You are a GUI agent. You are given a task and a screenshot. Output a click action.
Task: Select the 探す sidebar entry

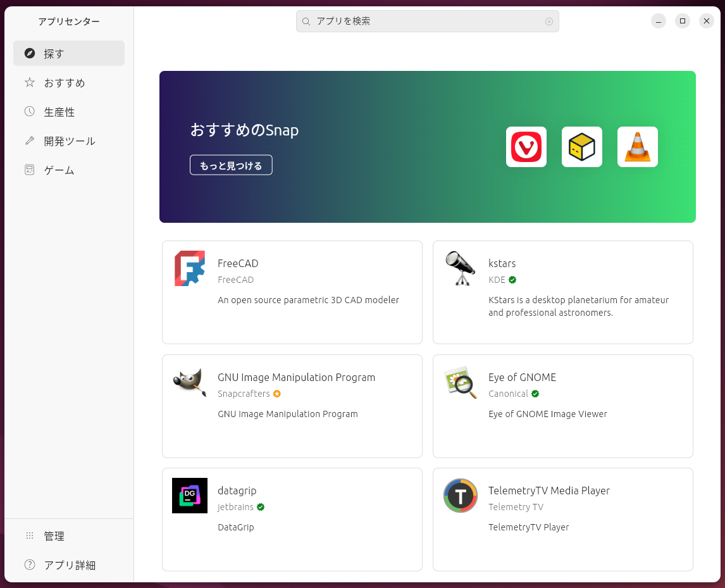coord(68,53)
